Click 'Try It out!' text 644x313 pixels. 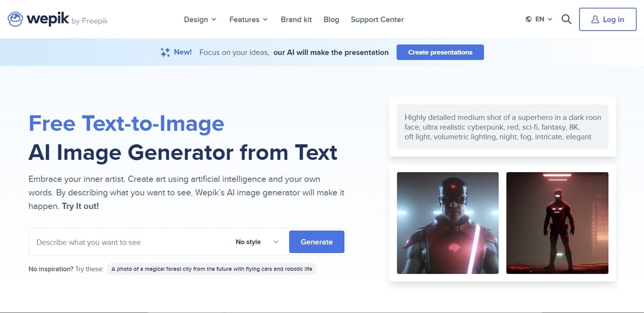pyautogui.click(x=80, y=206)
